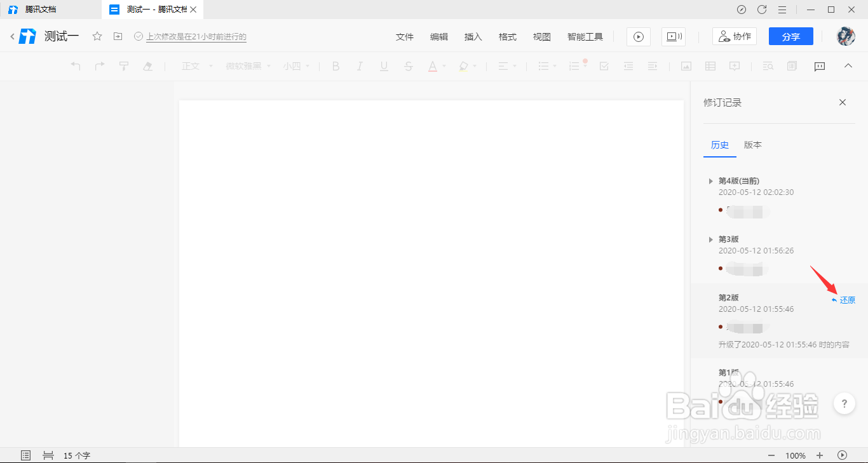This screenshot has width=868, height=463.
Task: Click the undo arrow in the toolbar
Action: click(x=76, y=66)
